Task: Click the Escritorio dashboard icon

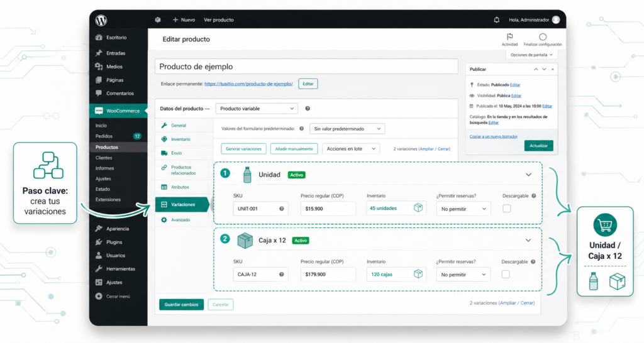Action: (99, 37)
